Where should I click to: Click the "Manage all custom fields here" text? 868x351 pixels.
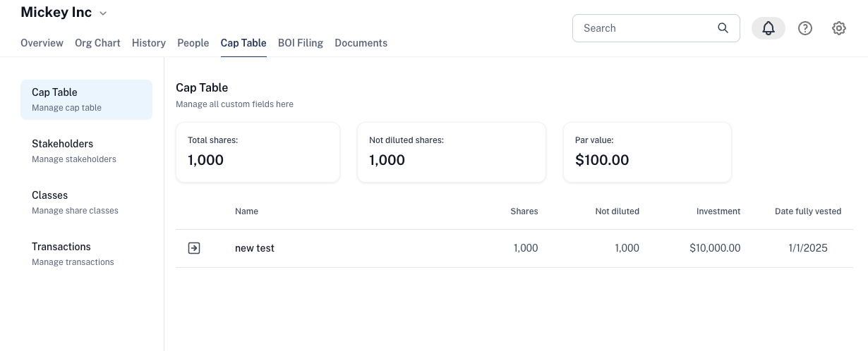[x=234, y=104]
